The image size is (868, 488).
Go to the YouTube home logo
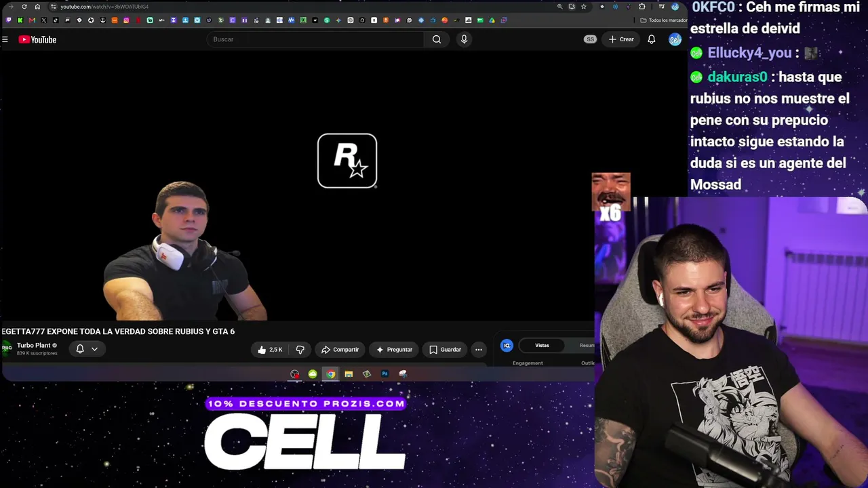click(x=37, y=39)
